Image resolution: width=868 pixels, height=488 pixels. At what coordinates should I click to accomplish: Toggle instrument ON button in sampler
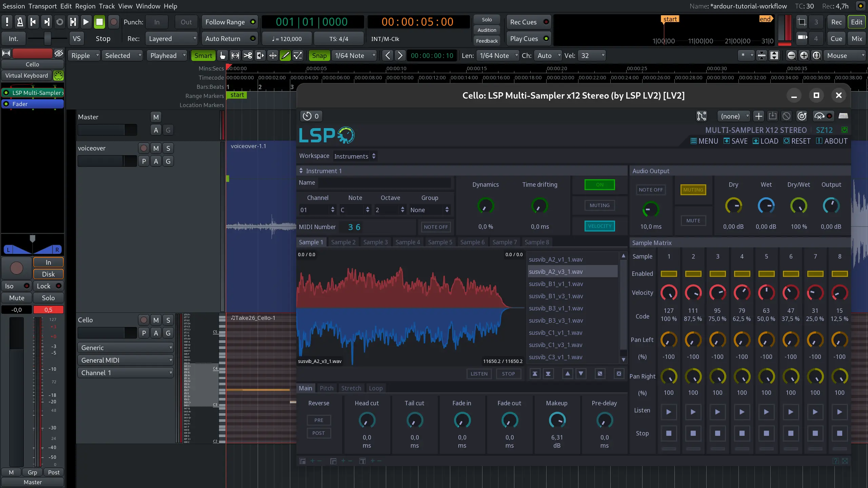[599, 185]
